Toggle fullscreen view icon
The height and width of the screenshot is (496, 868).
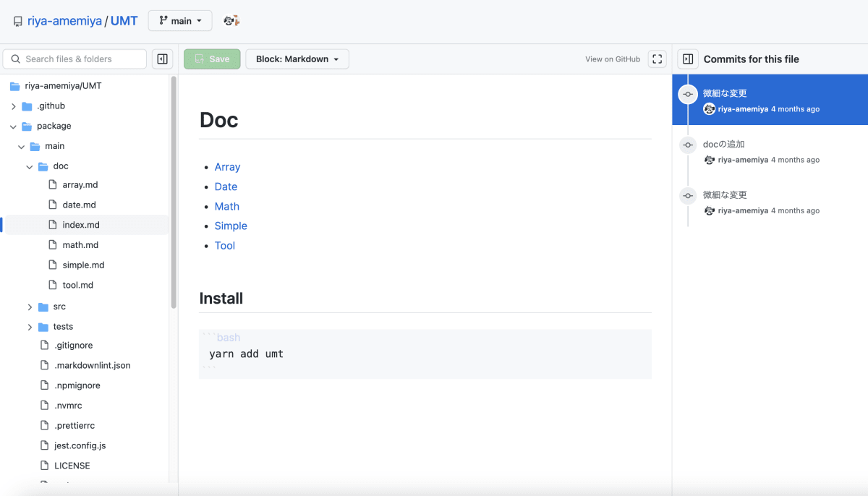click(658, 59)
